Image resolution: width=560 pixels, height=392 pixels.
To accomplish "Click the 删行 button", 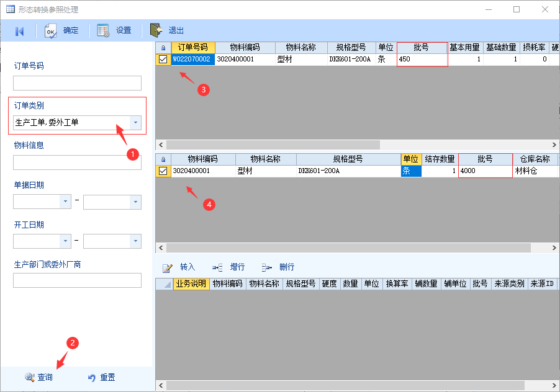I will click(x=278, y=267).
